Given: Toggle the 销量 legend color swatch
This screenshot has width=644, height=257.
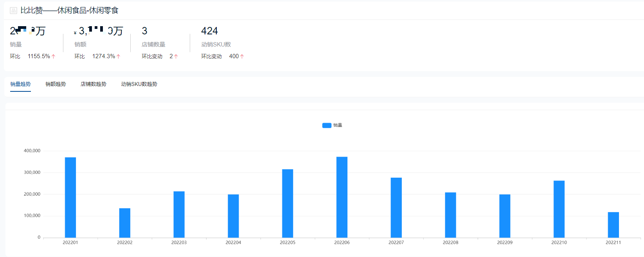Looking at the screenshot, I should pos(327,125).
